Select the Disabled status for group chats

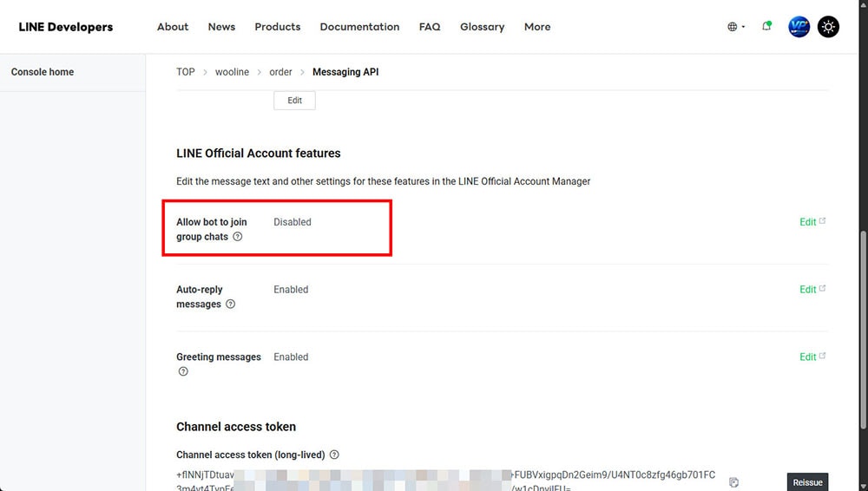pos(293,222)
